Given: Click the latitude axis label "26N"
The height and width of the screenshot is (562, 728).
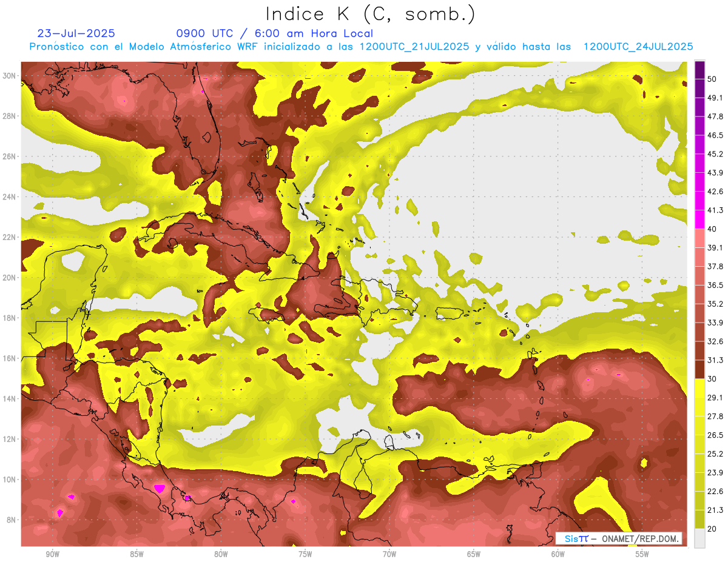Looking at the screenshot, I should tap(9, 156).
